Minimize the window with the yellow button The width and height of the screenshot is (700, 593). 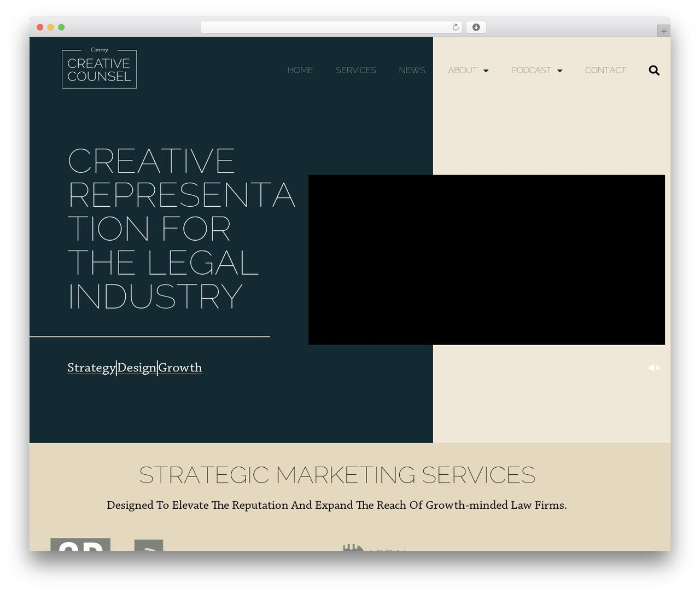[50, 27]
